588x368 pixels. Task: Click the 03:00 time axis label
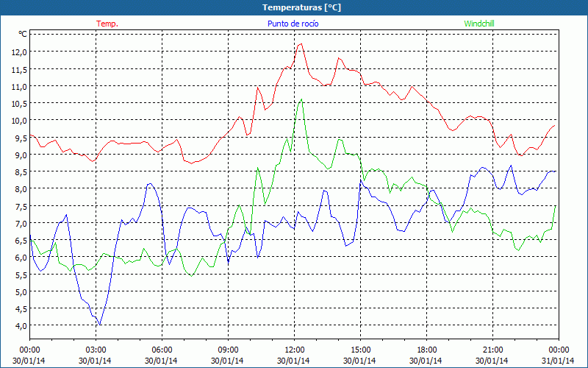point(96,350)
